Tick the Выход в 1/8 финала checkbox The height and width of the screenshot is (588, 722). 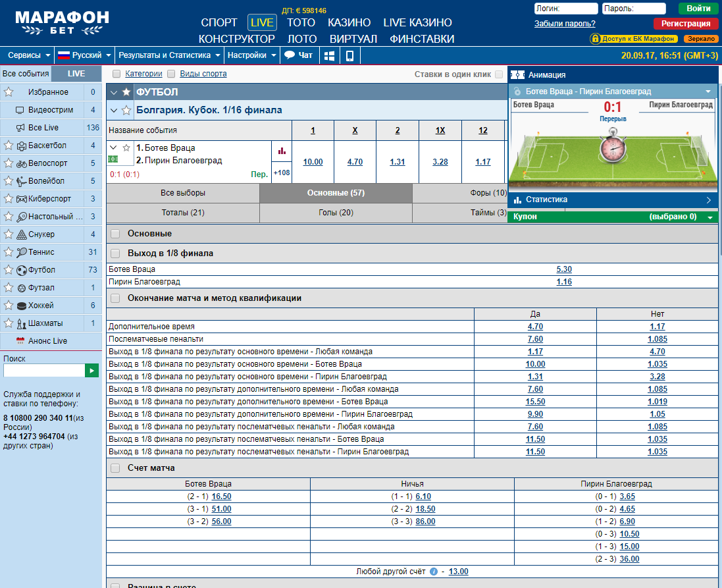click(x=116, y=254)
